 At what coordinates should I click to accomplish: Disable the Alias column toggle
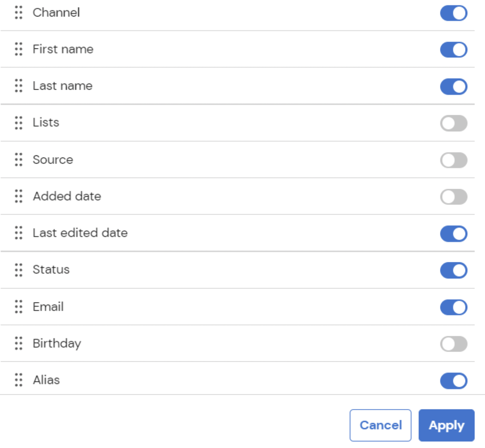(x=453, y=381)
